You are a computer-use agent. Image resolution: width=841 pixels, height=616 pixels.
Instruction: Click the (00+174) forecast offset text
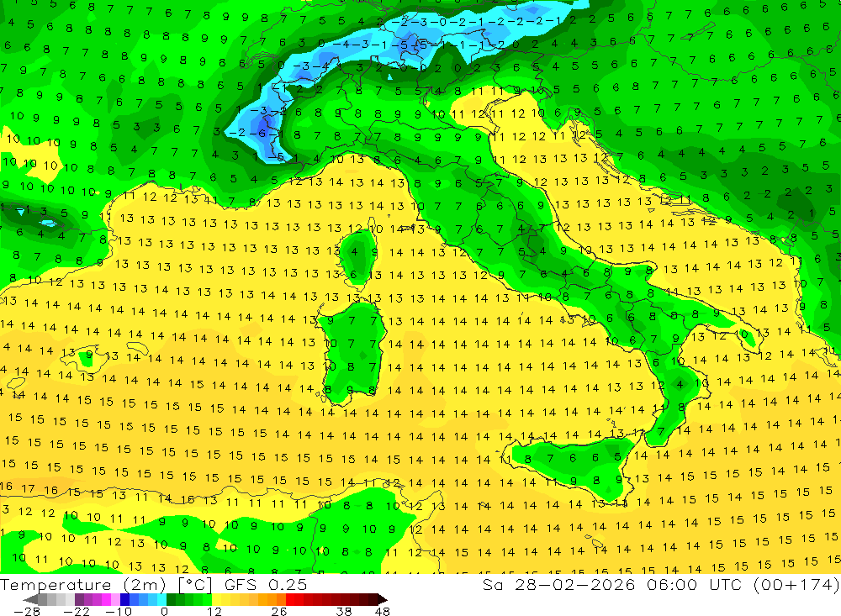click(x=796, y=584)
